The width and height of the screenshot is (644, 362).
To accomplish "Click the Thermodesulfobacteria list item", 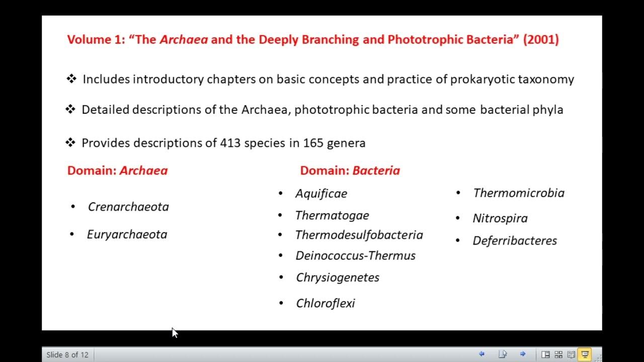I will [x=359, y=235].
